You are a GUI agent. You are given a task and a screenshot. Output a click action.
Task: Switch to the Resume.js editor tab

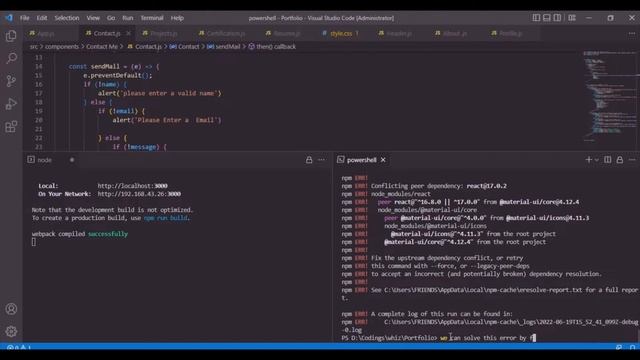point(287,33)
